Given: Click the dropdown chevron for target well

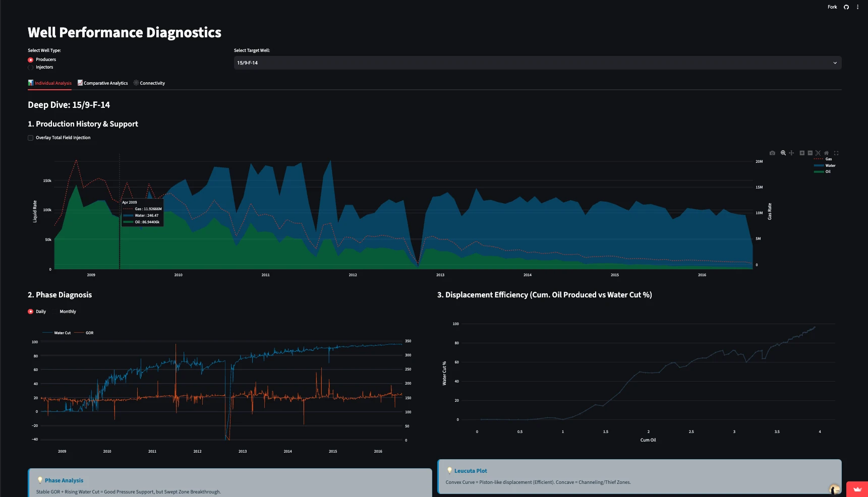Looking at the screenshot, I should pyautogui.click(x=835, y=63).
